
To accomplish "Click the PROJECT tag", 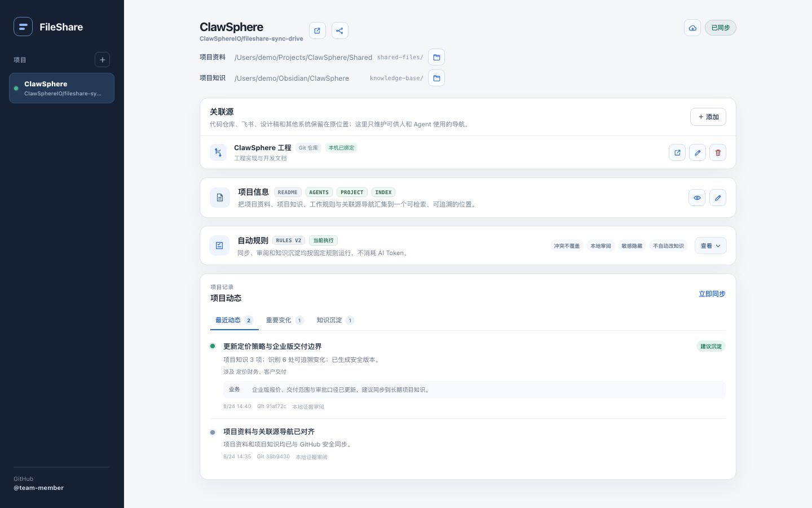I will point(352,192).
